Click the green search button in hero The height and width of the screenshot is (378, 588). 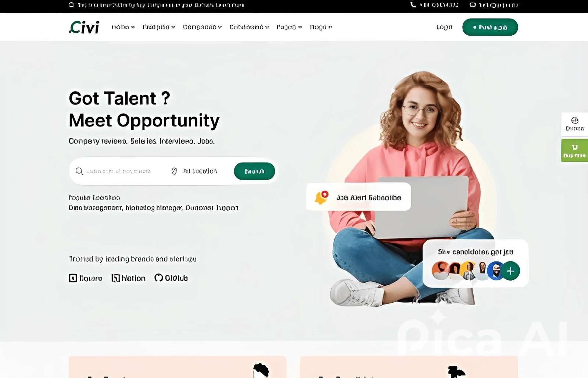tap(254, 171)
